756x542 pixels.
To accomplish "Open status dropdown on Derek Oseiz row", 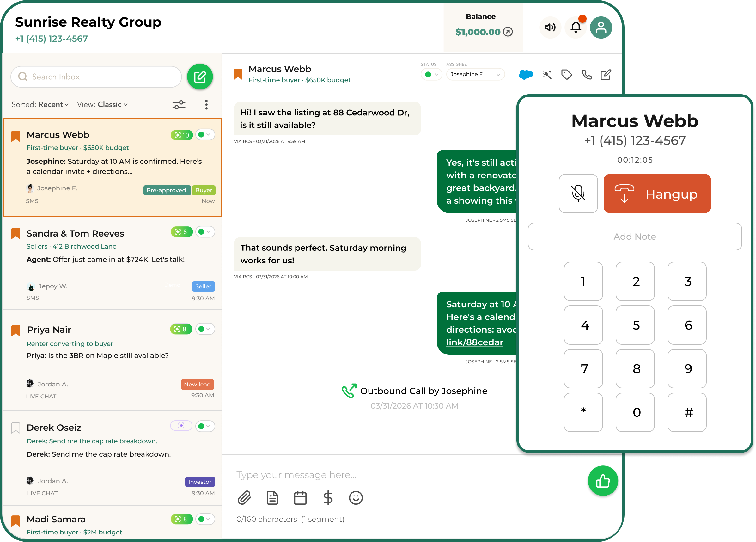I will pos(205,426).
